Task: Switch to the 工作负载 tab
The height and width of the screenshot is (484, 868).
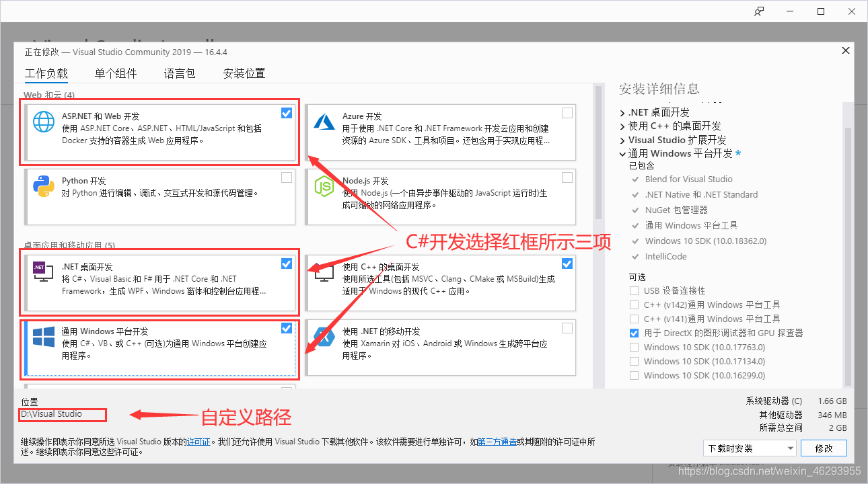Action: [46, 73]
